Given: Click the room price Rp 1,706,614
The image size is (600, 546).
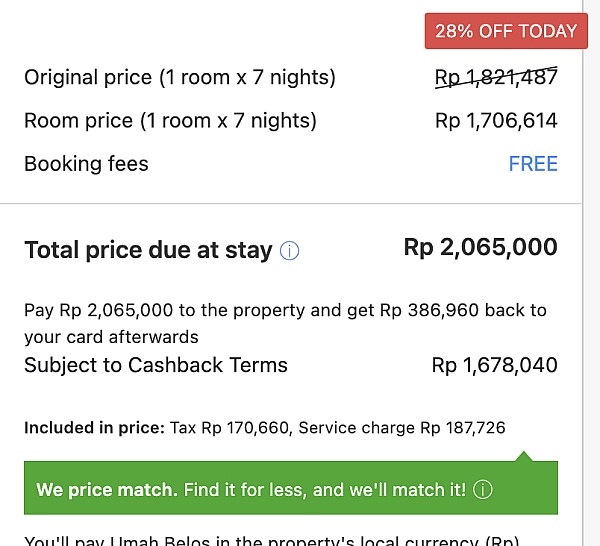Looking at the screenshot, I should pyautogui.click(x=496, y=121).
